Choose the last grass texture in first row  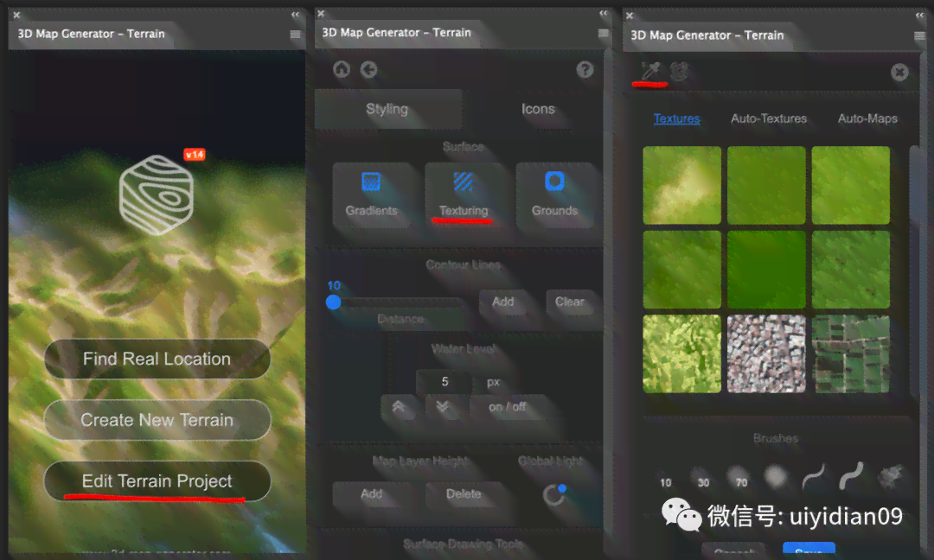(x=851, y=186)
